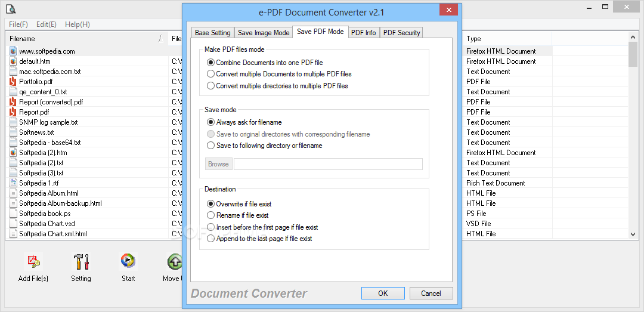Click the file icon beside SNMP log sample.txt
644x312 pixels.
(x=13, y=122)
